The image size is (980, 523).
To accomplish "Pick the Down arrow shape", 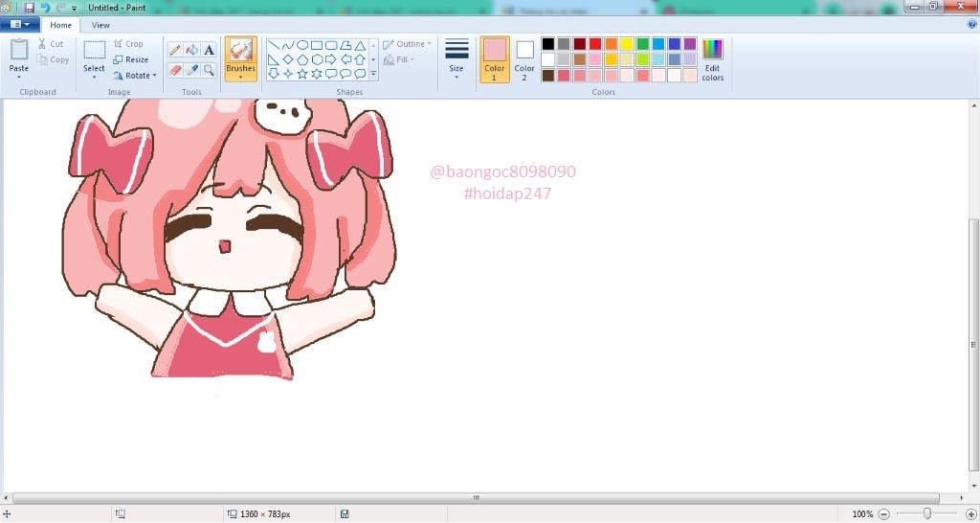I will click(274, 74).
